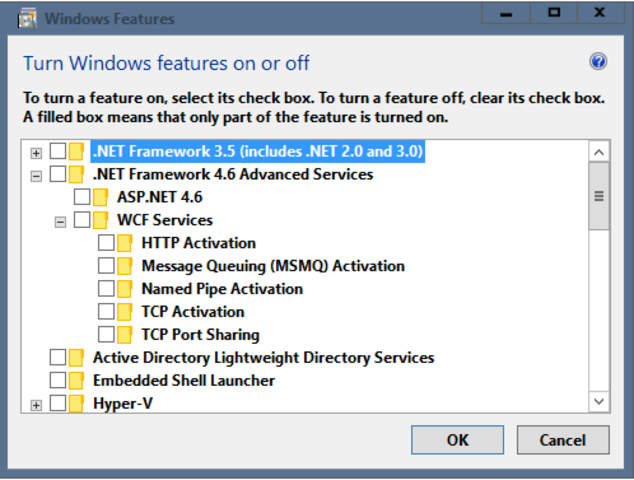
Task: Select the WCF Services label
Action: 165,220
